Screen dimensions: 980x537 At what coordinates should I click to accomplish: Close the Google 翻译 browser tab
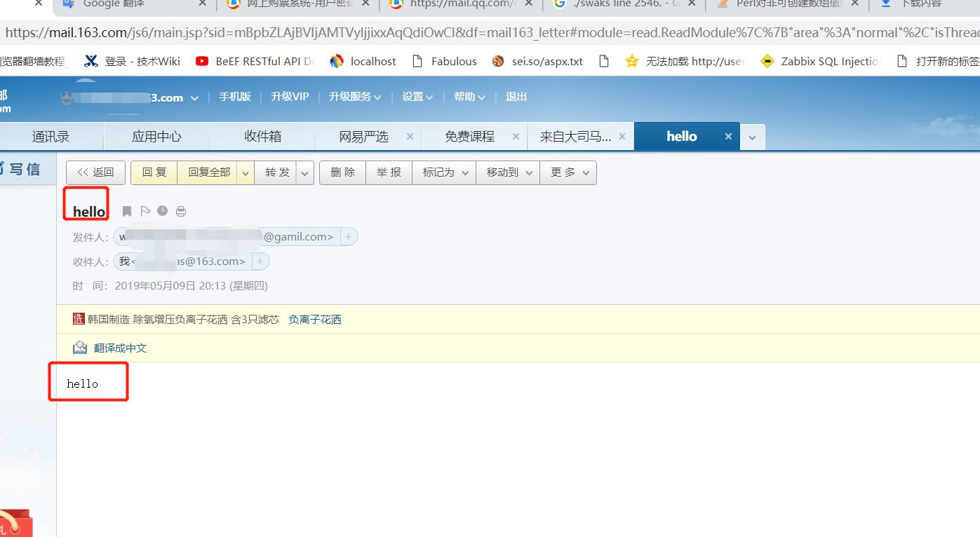coord(203,4)
